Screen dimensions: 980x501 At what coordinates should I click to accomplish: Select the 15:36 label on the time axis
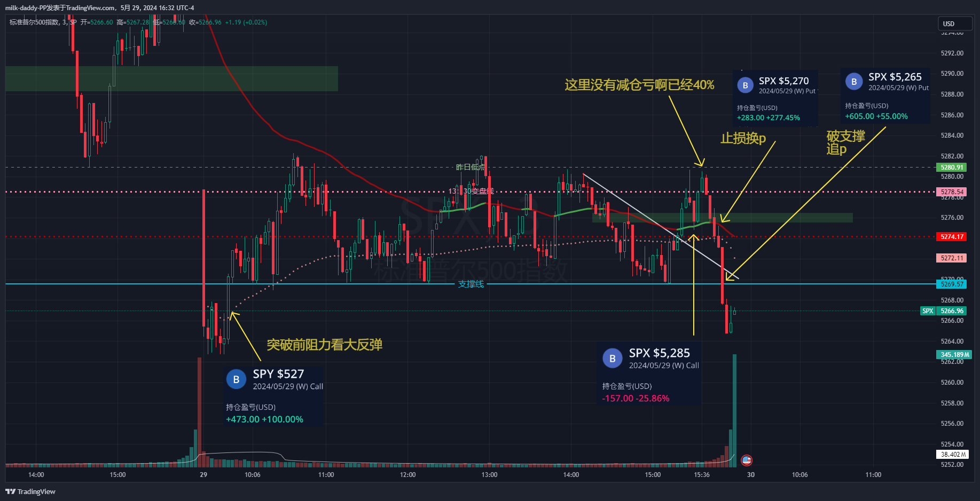(702, 474)
